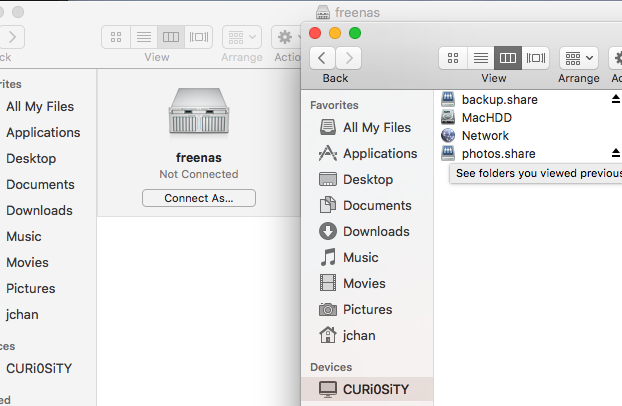Switch background window to Cover Flow view
The image size is (622, 406).
pos(199,37)
